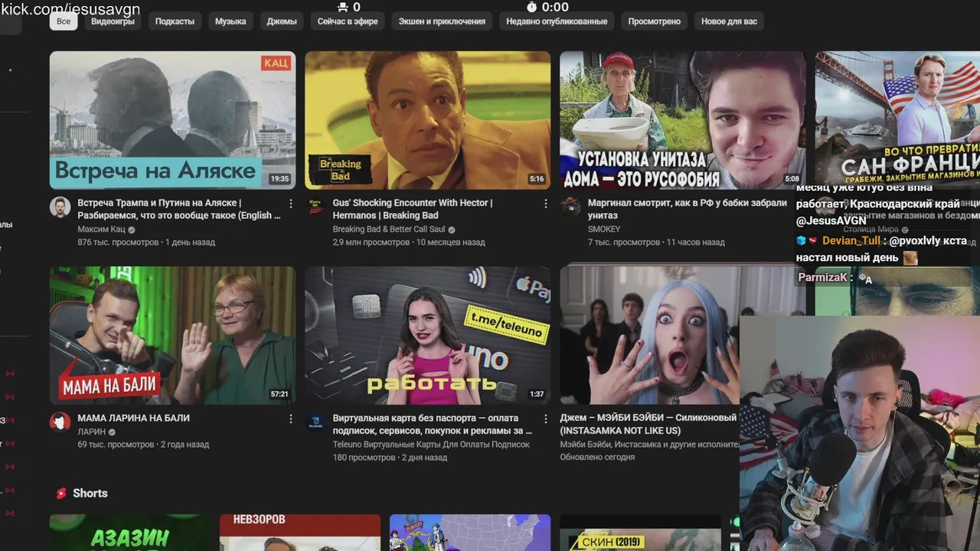
Task: Select the "Подкасты" filter chip
Action: 175,21
